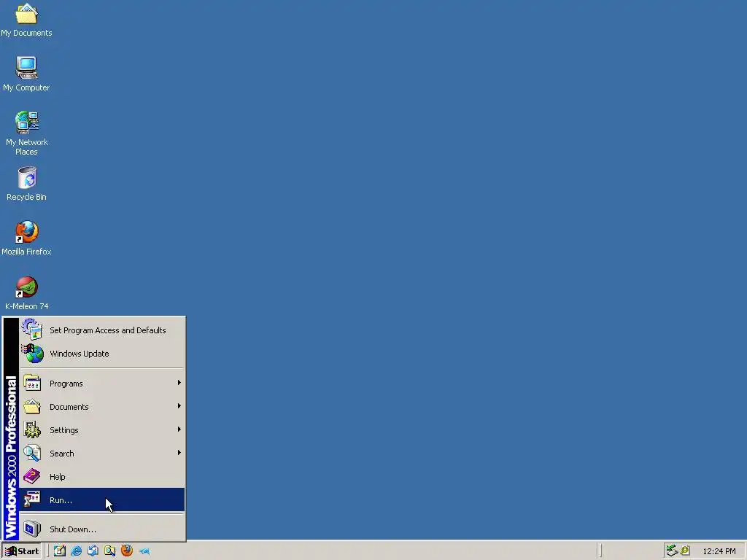
Task: Select the My Computer desktop icon
Action: (x=27, y=74)
